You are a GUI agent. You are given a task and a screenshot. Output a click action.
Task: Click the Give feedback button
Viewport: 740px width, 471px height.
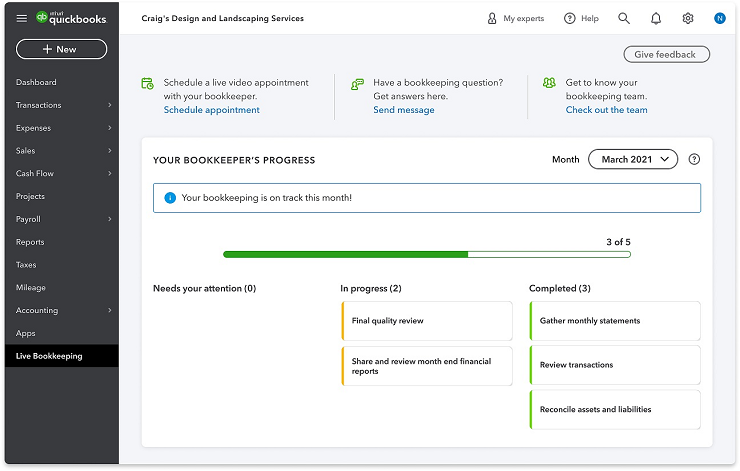666,54
